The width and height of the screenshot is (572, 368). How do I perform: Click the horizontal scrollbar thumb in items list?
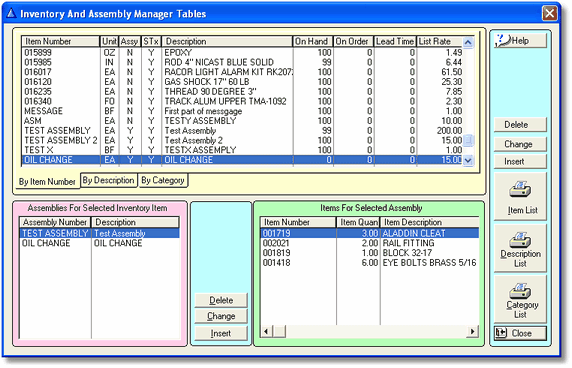280,331
